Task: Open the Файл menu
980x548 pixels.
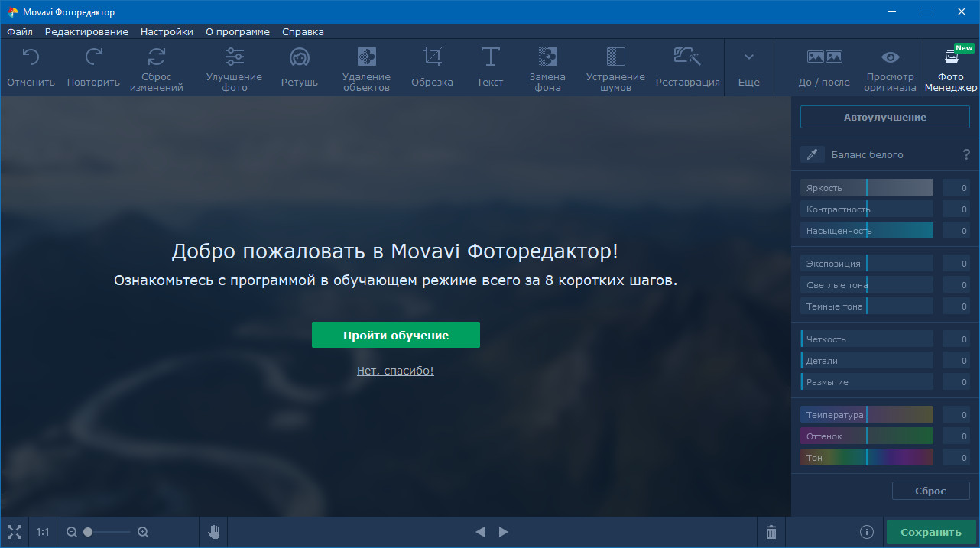Action: (x=20, y=31)
